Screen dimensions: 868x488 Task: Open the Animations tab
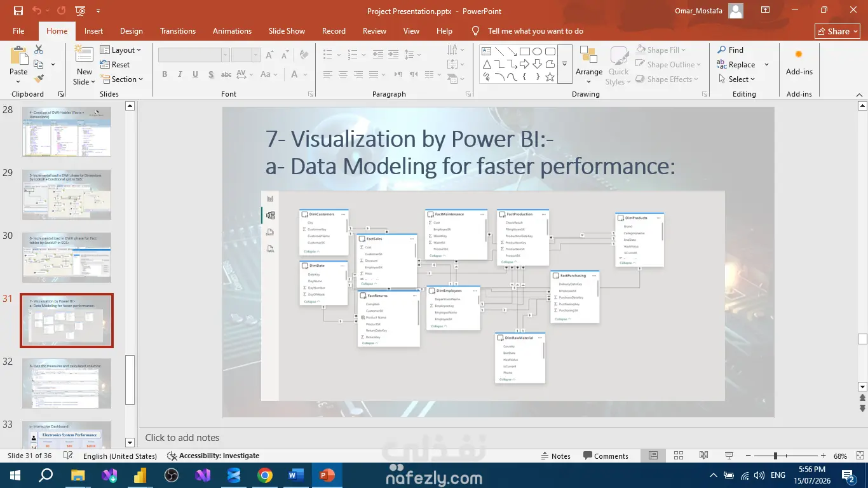[232, 31]
